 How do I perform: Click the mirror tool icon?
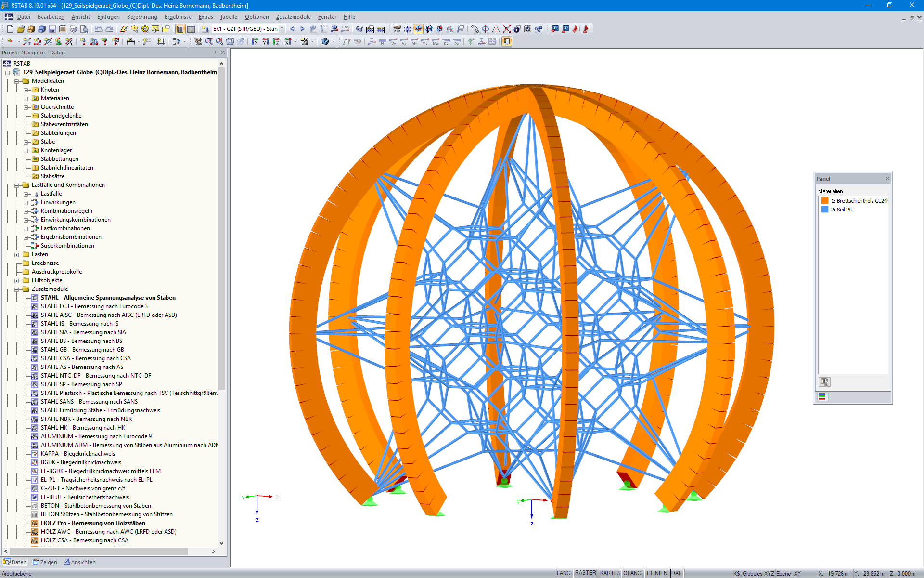coord(496,29)
